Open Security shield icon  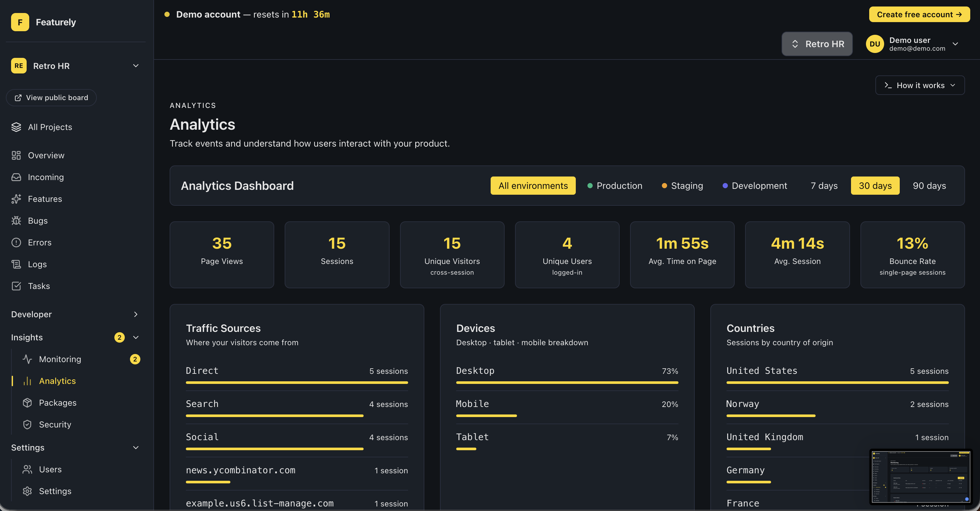(x=27, y=424)
